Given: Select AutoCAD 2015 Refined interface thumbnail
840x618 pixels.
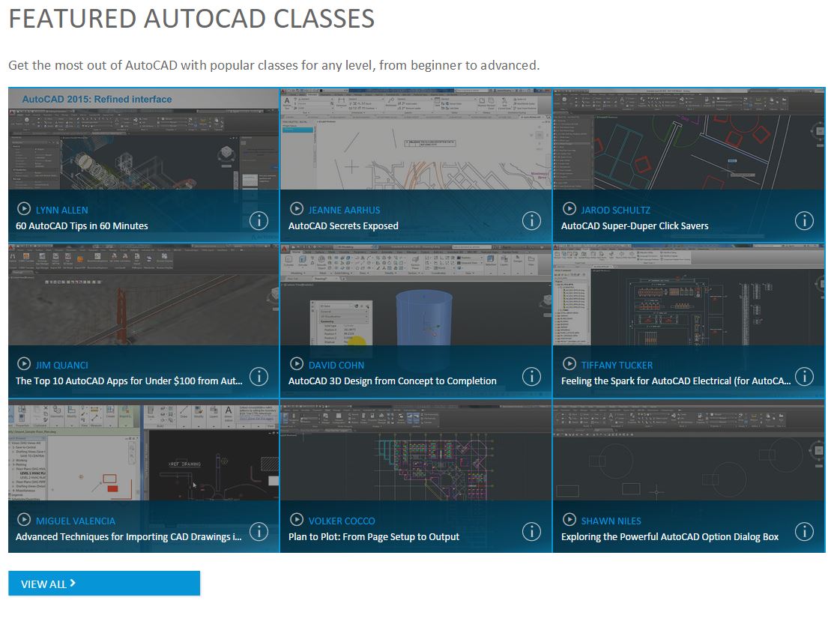Looking at the screenshot, I should click(144, 139).
